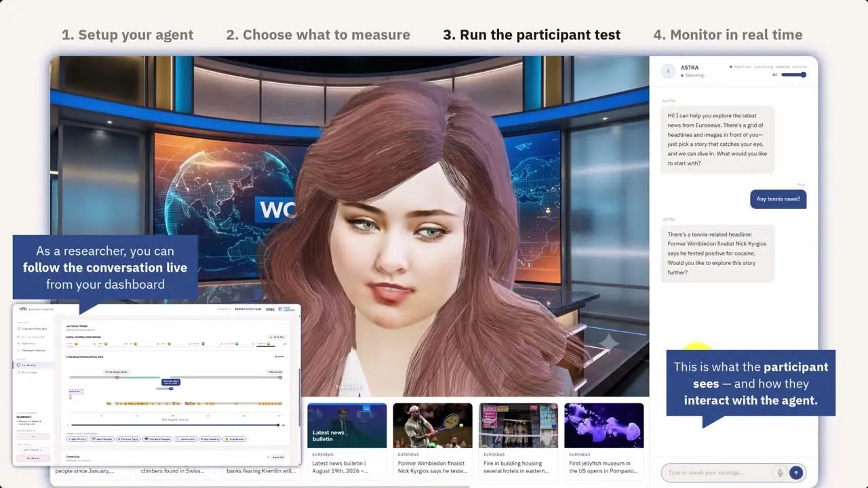Open the Latest news bulletin thumbnail
The width and height of the screenshot is (868, 488).
click(347, 426)
